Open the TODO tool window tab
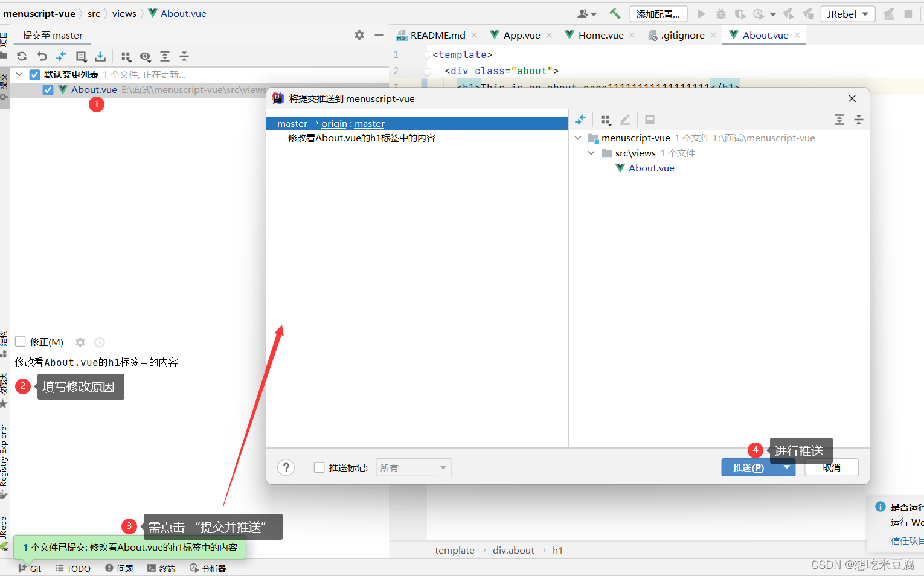The image size is (924, 576). coord(72,568)
